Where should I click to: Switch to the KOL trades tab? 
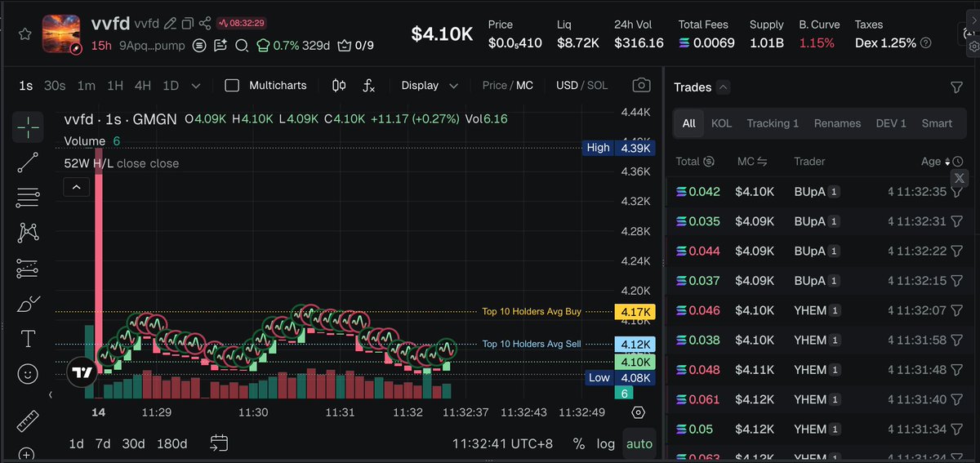(x=721, y=123)
